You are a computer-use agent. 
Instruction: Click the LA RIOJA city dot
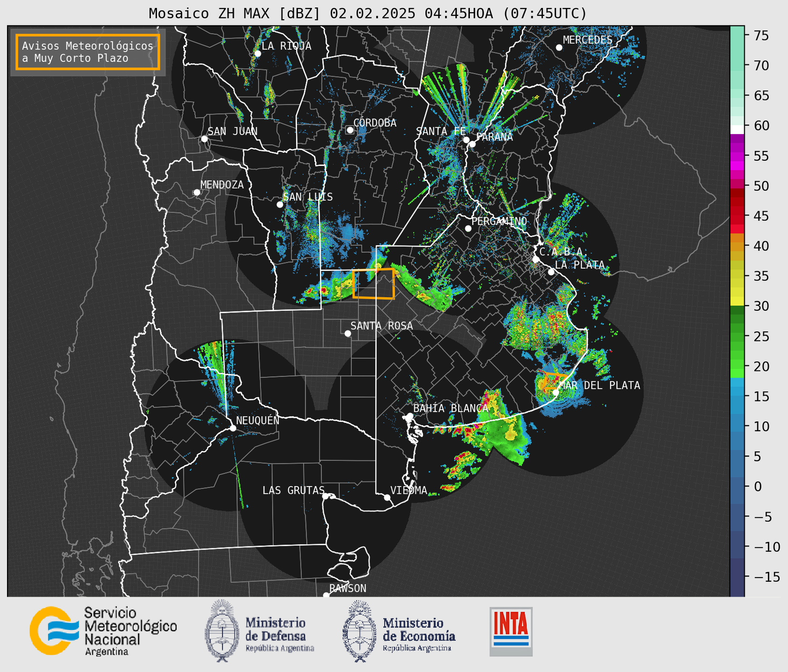click(257, 54)
